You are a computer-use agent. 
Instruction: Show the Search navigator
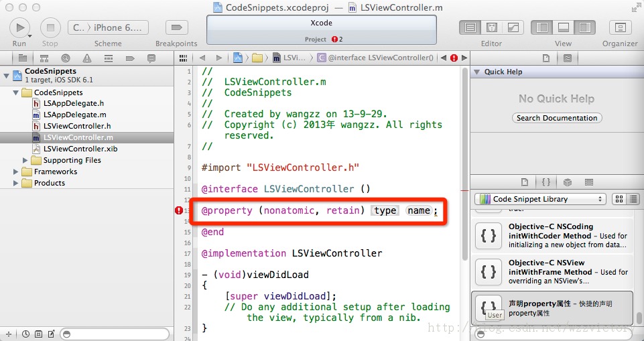(66, 58)
